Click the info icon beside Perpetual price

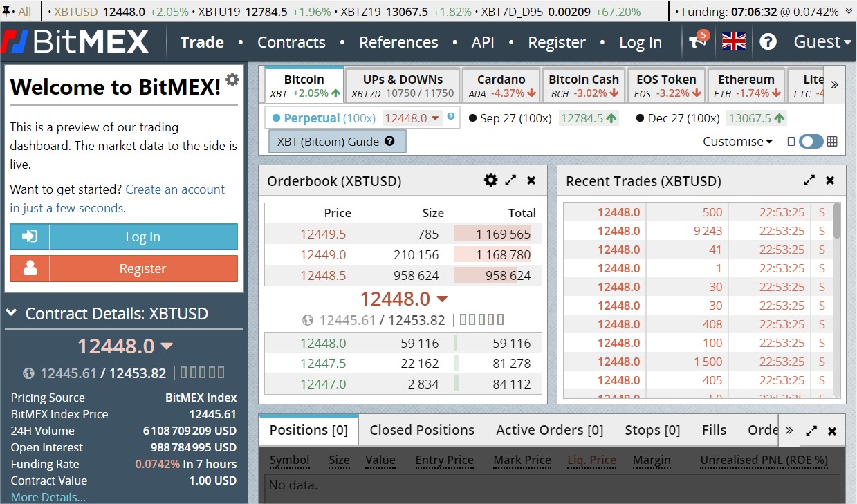click(451, 117)
